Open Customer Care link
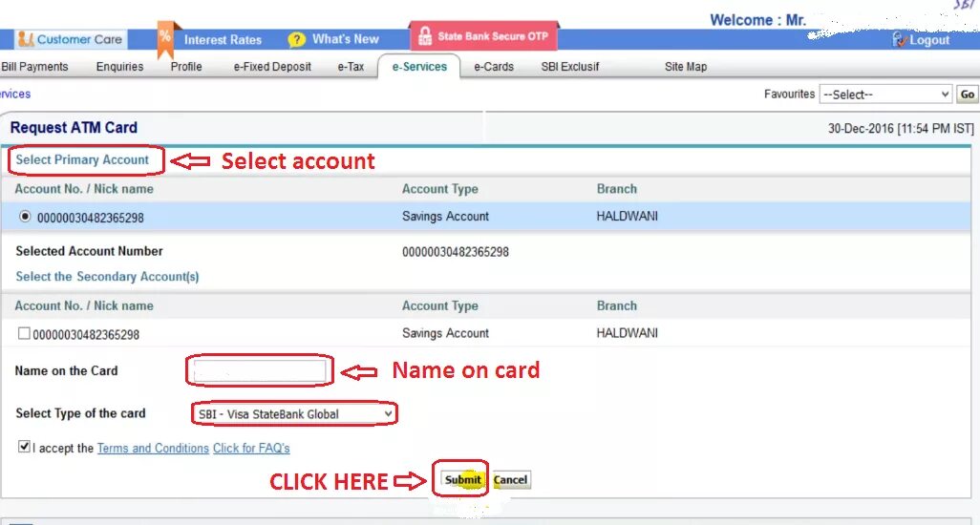 pos(79,39)
